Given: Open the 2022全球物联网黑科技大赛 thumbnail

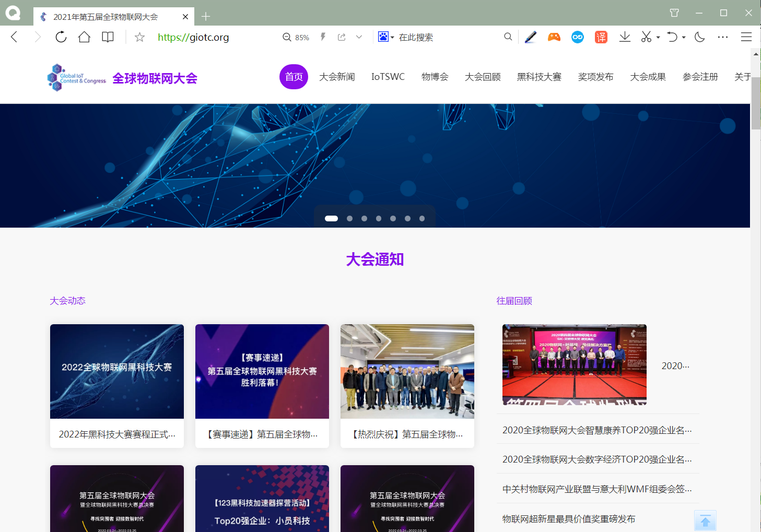Looking at the screenshot, I should coord(117,371).
